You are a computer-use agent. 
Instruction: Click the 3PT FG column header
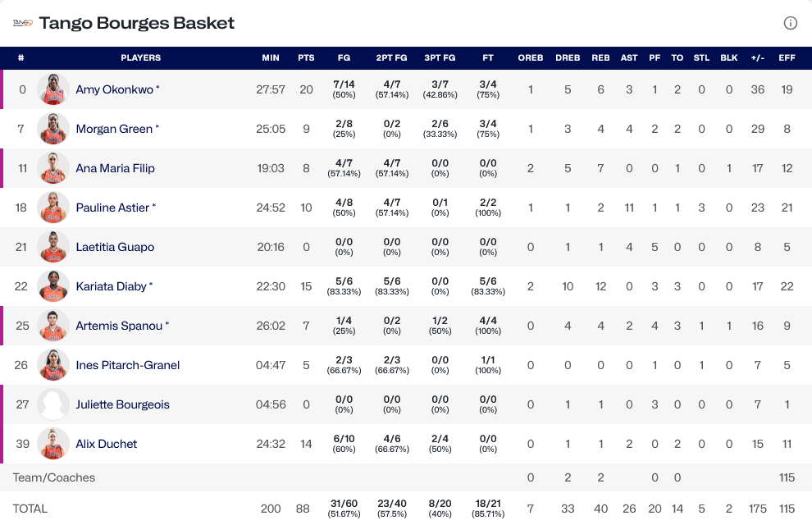[440, 58]
